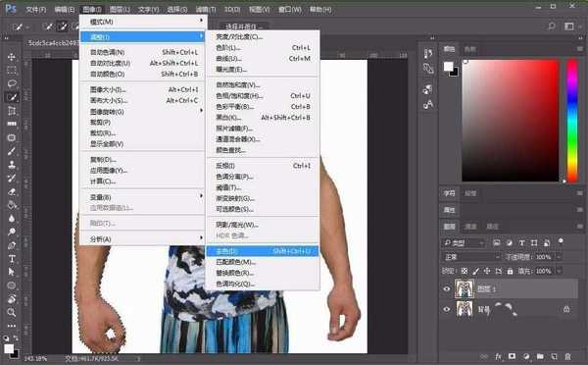Image resolution: width=588 pixels, height=365 pixels.
Task: Open the Layers panel options menu
Action: click(x=580, y=226)
